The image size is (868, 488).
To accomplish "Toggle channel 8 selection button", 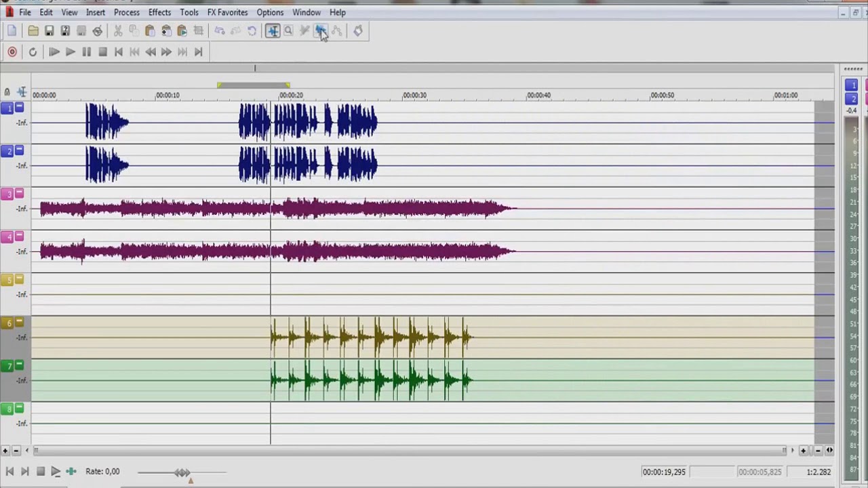I will click(7, 409).
